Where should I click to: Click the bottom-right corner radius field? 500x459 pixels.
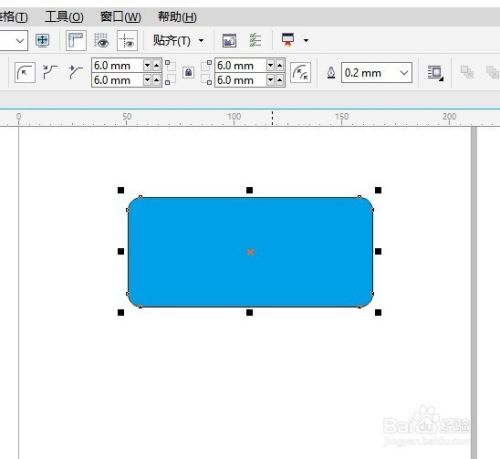tap(240, 80)
